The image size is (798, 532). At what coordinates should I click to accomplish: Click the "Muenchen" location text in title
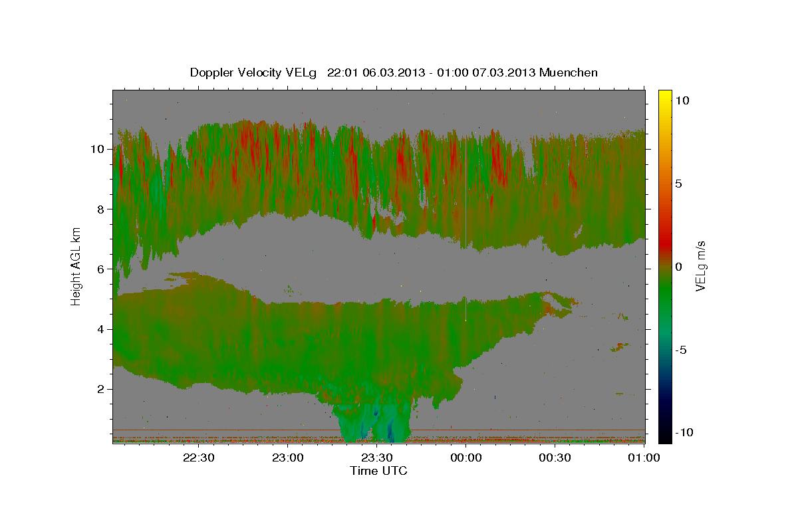point(569,72)
